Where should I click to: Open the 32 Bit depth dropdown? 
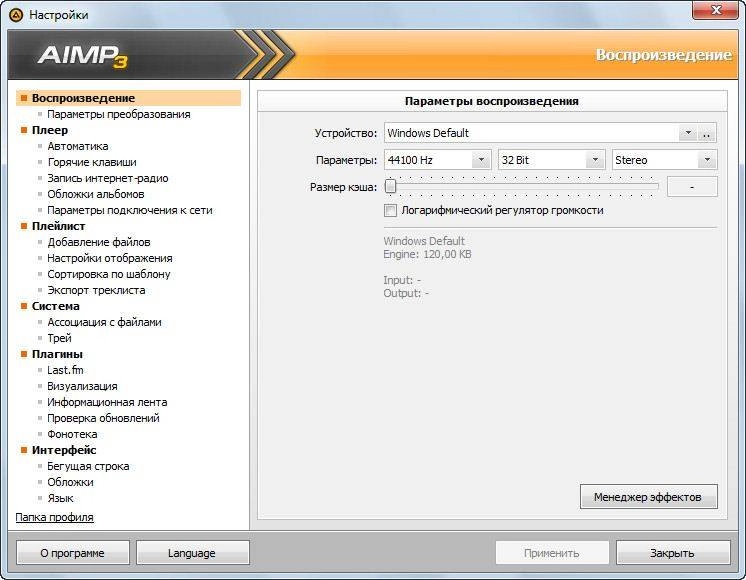(595, 160)
